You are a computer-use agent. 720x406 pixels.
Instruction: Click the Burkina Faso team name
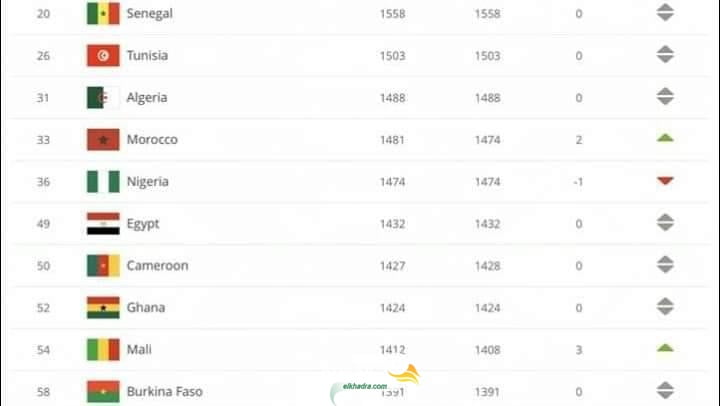click(x=164, y=392)
